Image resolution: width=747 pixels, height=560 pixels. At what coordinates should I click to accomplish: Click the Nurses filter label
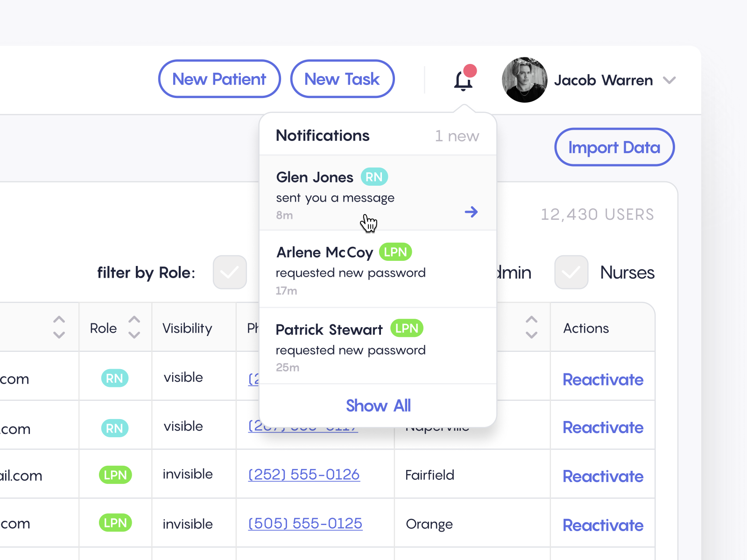click(627, 273)
